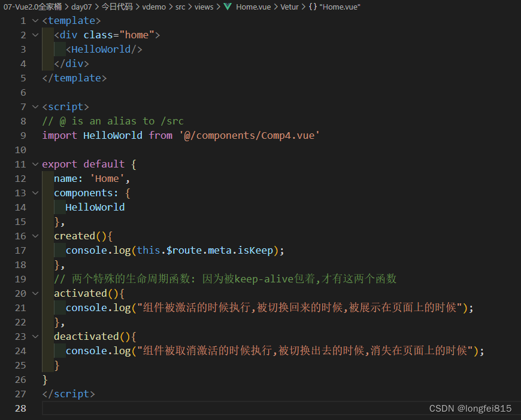
Task: Click line number 17 in the gutter
Action: point(20,251)
